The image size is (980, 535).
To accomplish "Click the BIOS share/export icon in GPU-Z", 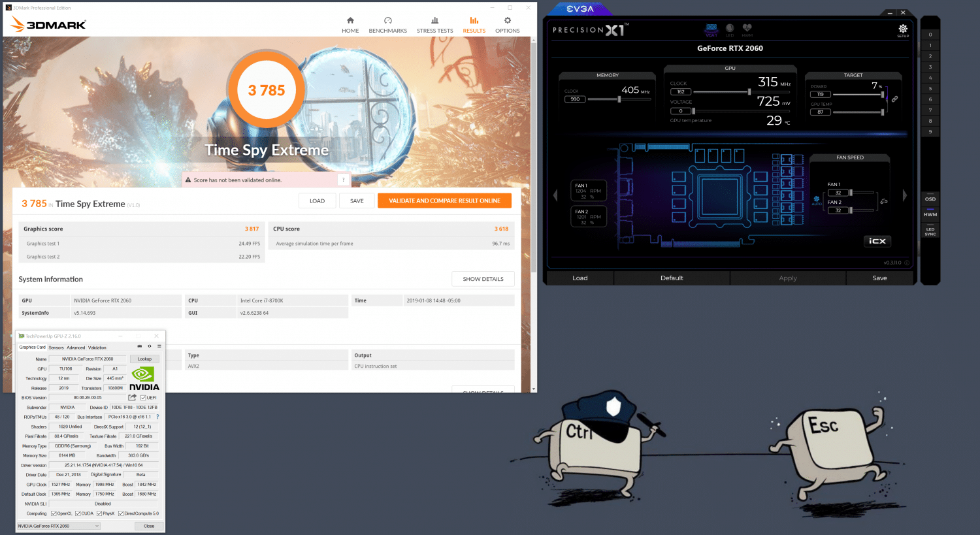I will tap(133, 397).
